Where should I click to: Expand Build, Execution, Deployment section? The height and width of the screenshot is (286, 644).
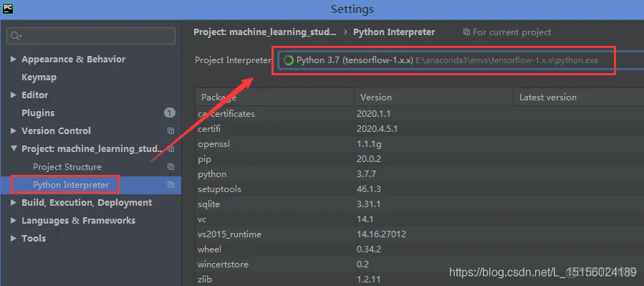click(13, 203)
